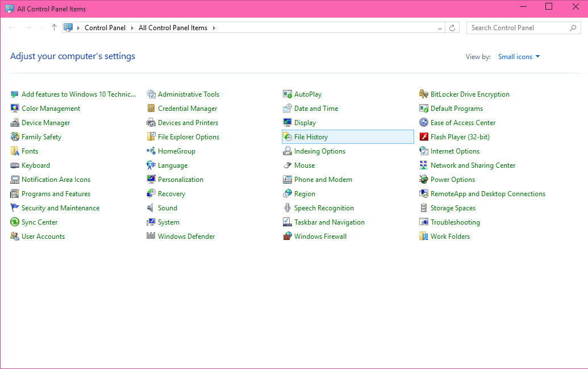Refresh the Control Panel view

tap(452, 28)
